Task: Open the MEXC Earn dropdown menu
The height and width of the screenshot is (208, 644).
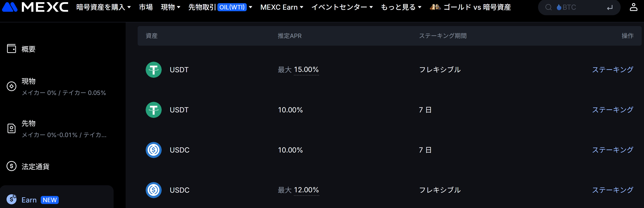Action: coord(282,7)
